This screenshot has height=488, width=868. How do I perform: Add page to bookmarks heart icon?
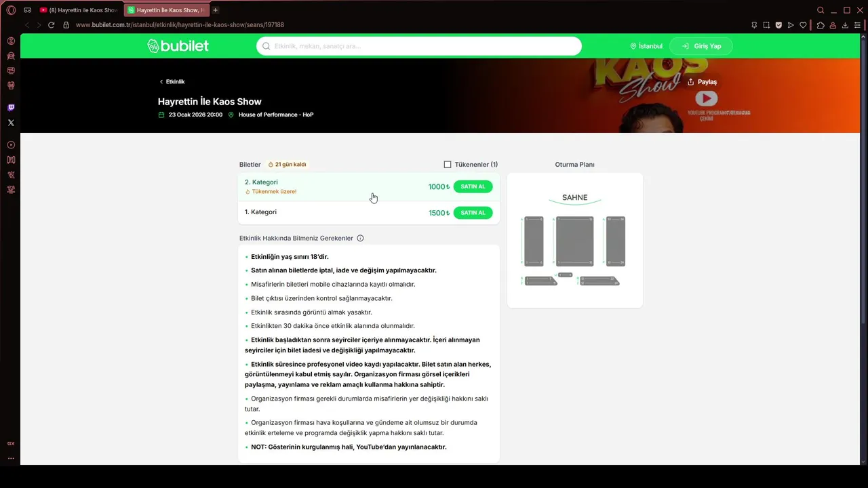coord(803,25)
